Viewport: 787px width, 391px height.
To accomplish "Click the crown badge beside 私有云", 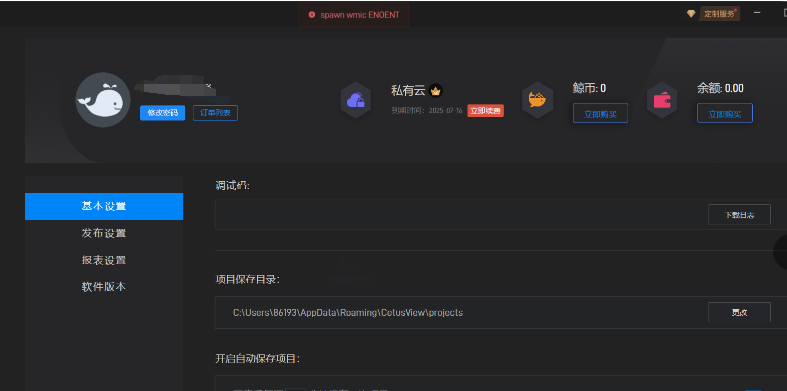I will coord(436,91).
